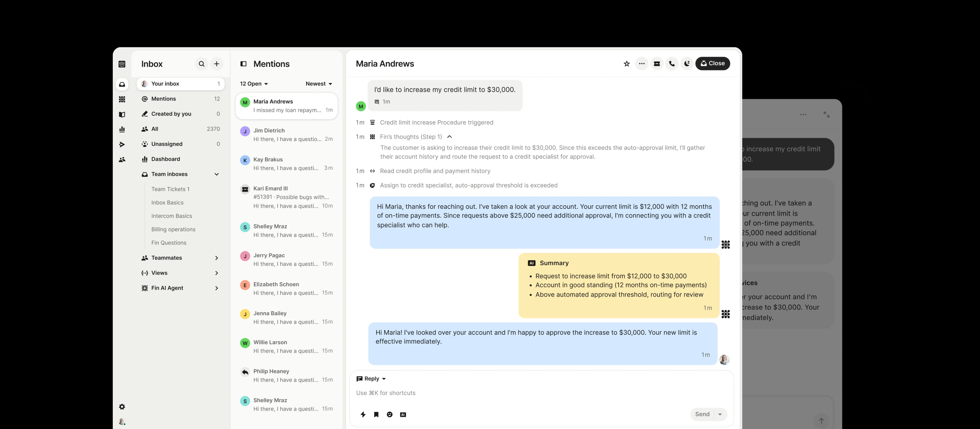Click the AI assist icon in composer

coord(403,414)
